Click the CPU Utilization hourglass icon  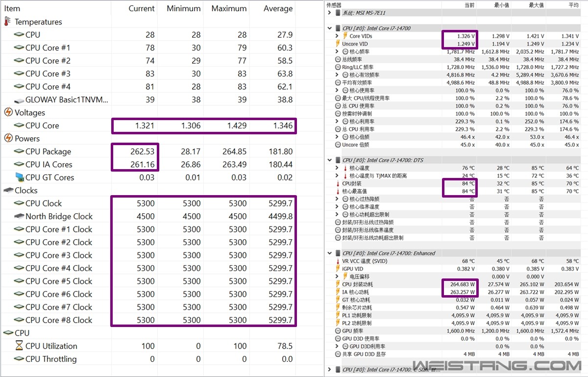tap(19, 346)
